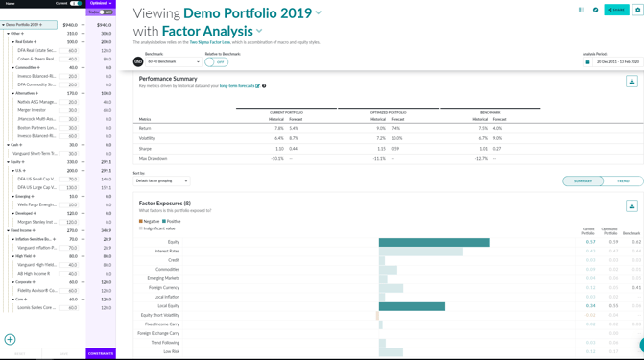644x360 pixels.
Task: Open the Default factor grouping sort dropdown
Action: click(x=161, y=180)
